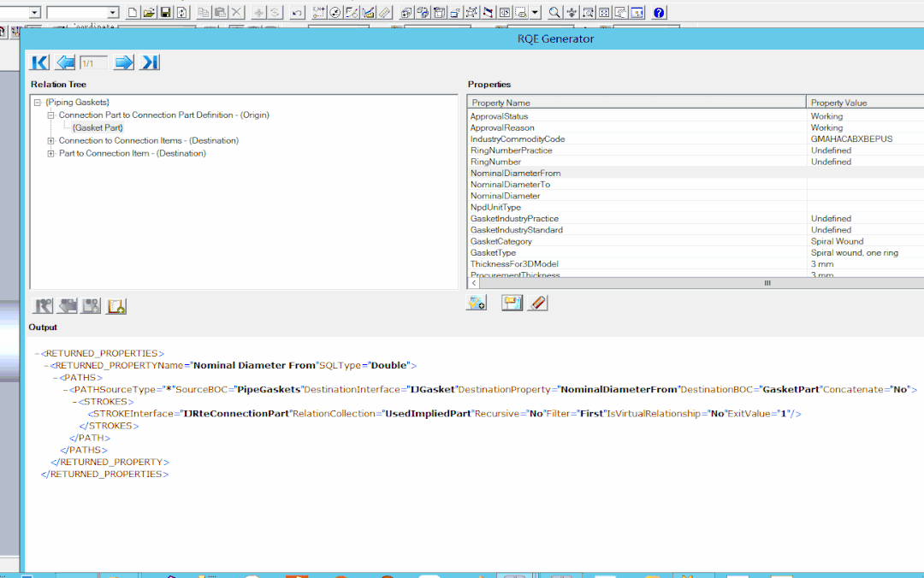Click the Properties scrollbar left arrow
Viewport: 924px width, 578px height.
[474, 283]
